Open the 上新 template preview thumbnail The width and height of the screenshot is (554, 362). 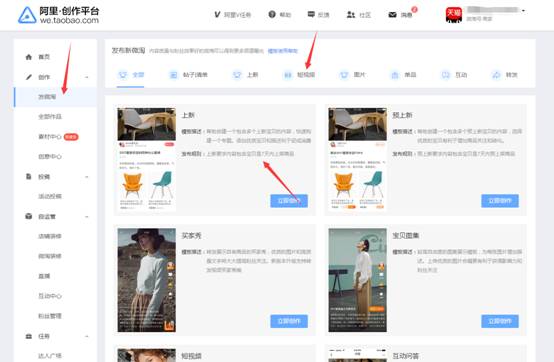tap(147, 160)
